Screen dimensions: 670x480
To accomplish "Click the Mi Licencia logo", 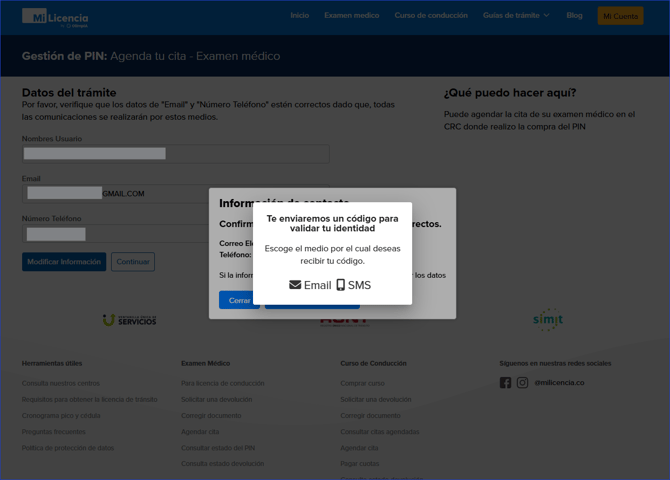I will click(55, 17).
